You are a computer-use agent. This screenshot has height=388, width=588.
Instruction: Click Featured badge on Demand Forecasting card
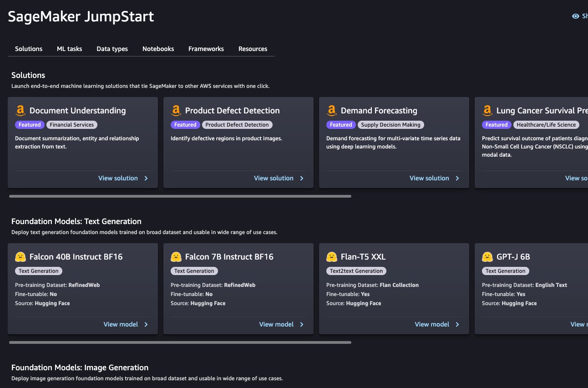pyautogui.click(x=341, y=125)
